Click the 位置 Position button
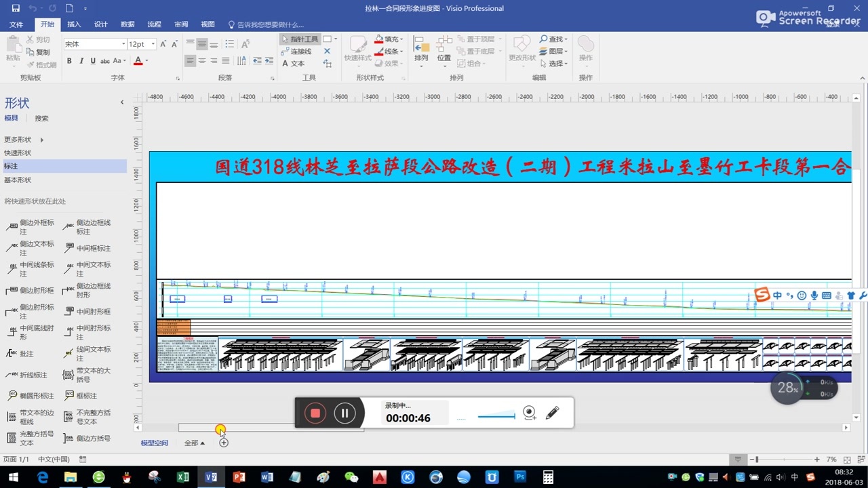This screenshot has width=868, height=488. point(444,50)
